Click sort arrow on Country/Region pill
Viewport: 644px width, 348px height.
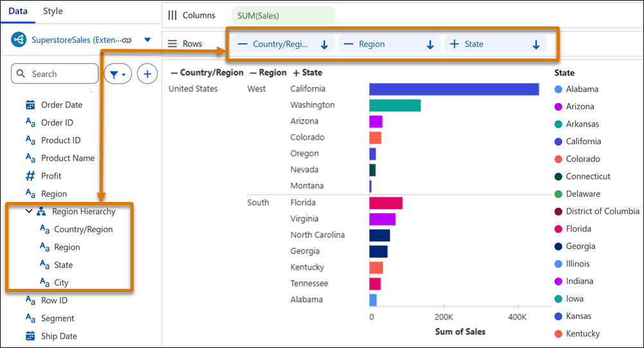pyautogui.click(x=324, y=44)
